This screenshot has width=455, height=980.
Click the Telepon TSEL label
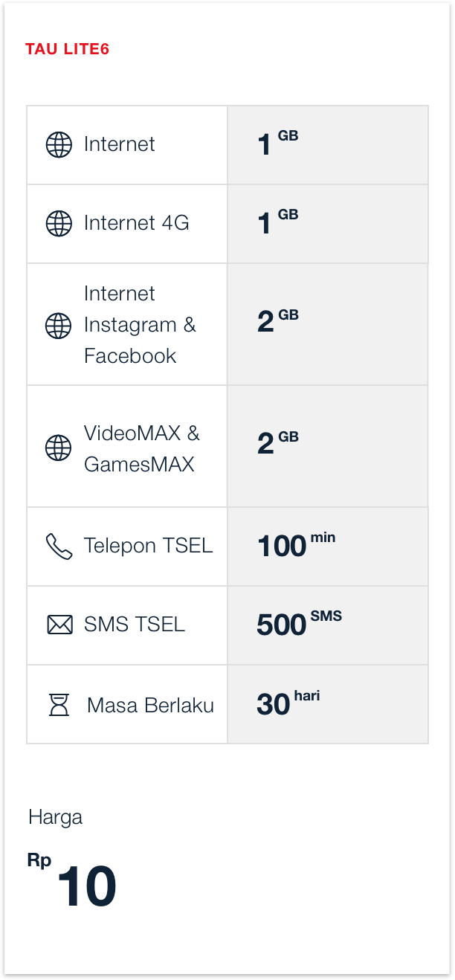(148, 546)
